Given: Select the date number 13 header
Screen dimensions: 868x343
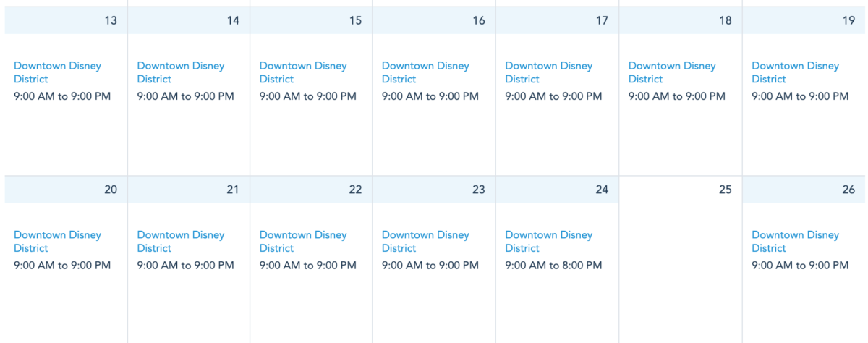Looking at the screenshot, I should tap(111, 20).
